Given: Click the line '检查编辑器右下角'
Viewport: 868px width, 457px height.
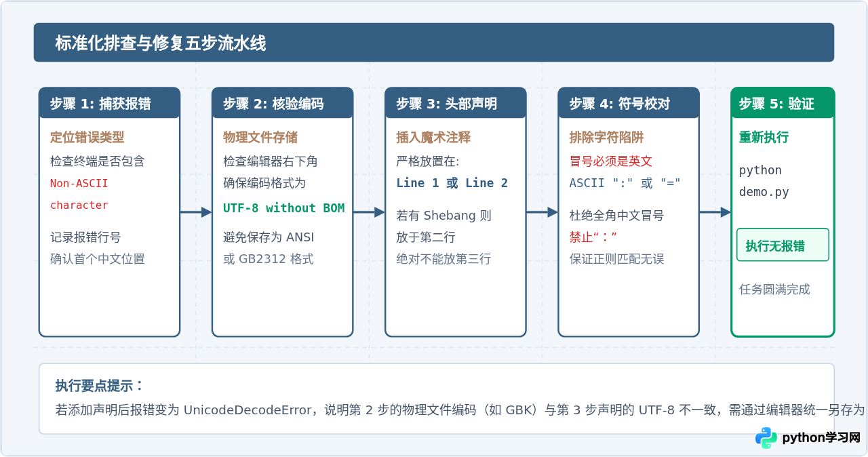Looking at the screenshot, I should coord(271,161).
